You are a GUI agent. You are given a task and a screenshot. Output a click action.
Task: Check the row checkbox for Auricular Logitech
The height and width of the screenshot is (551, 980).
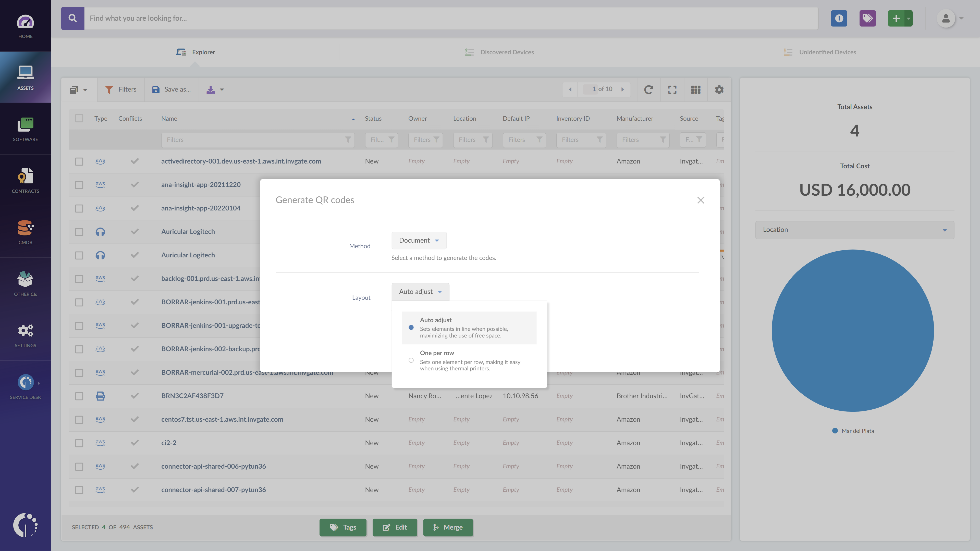79,232
